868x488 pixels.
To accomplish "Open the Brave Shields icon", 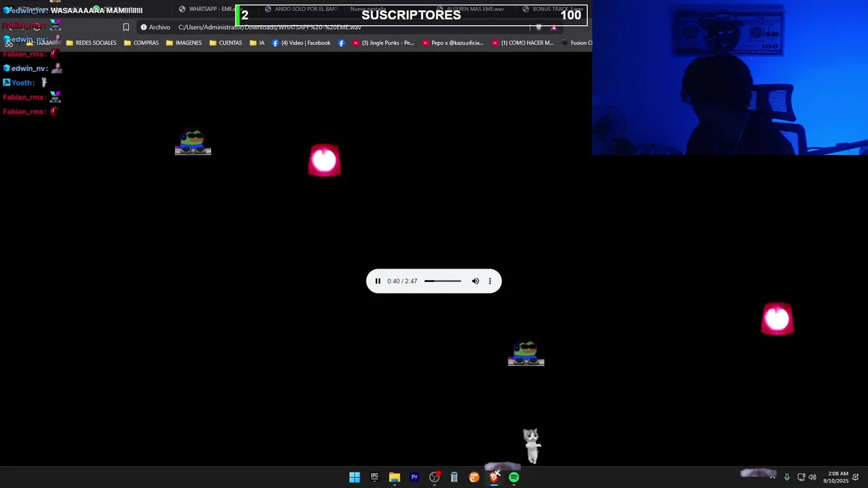I will tap(538, 27).
